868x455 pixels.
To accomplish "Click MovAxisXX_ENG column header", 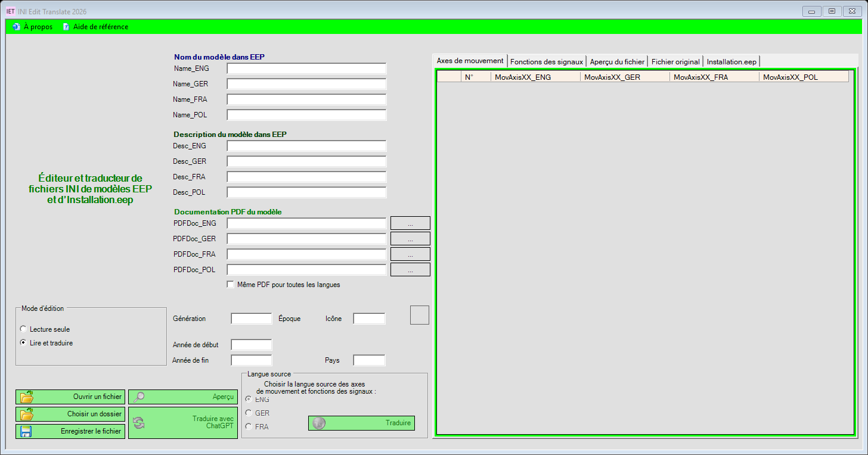I will pyautogui.click(x=535, y=77).
